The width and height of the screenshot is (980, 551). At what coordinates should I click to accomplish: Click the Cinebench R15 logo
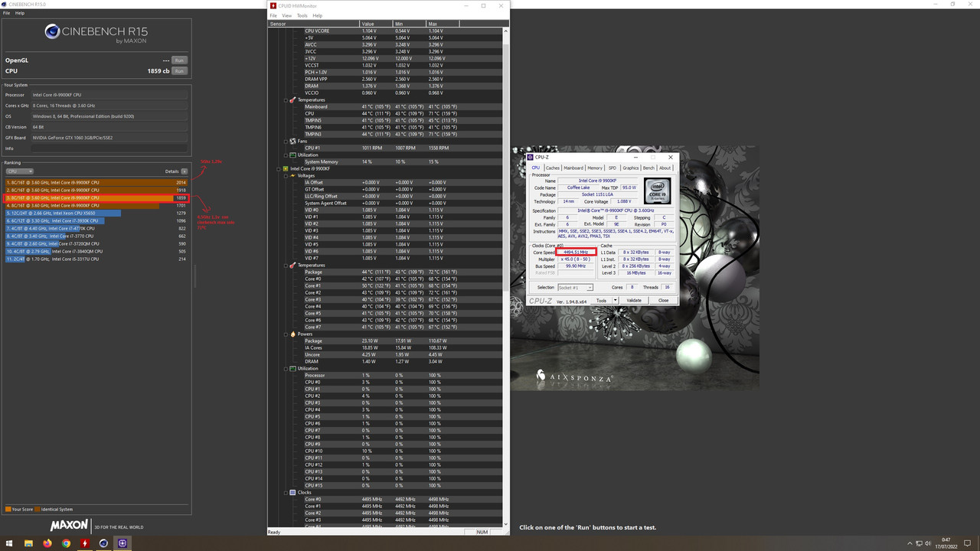(96, 33)
